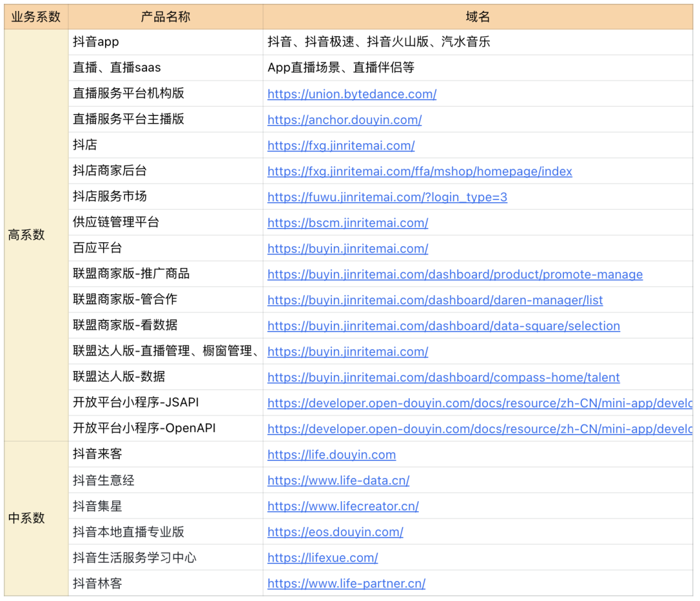The image size is (700, 601).
Task: Open developer link in 开放平台小程序-OpenAPI row
Action: click(480, 429)
